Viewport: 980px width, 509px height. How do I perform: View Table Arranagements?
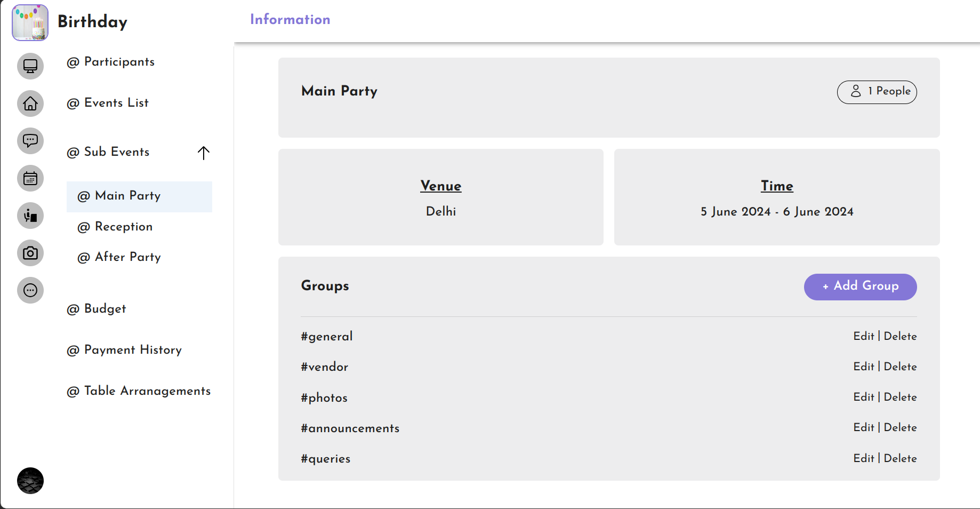(139, 391)
